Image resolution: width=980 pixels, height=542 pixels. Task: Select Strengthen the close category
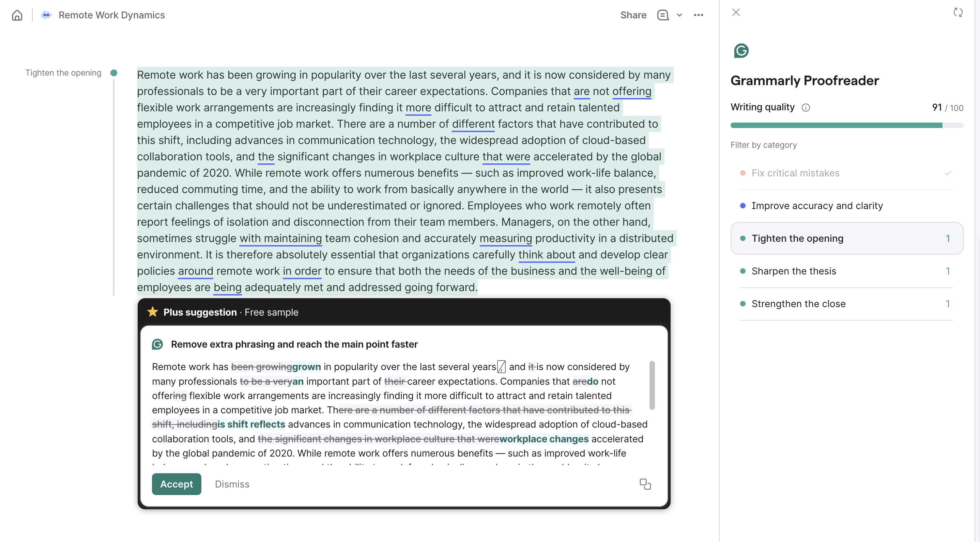point(847,304)
